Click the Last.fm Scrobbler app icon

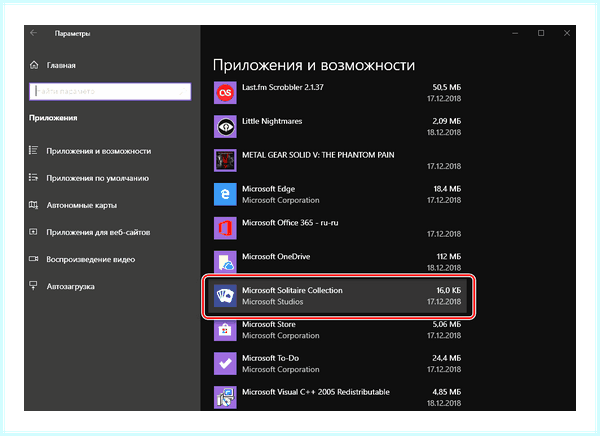click(225, 93)
